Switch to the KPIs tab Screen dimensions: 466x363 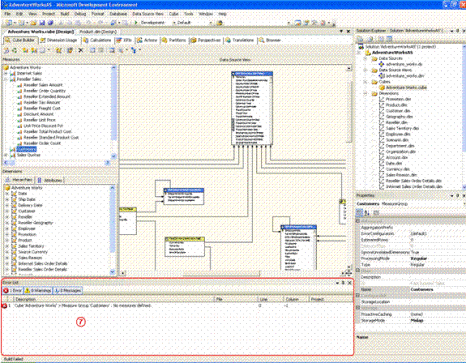click(124, 40)
